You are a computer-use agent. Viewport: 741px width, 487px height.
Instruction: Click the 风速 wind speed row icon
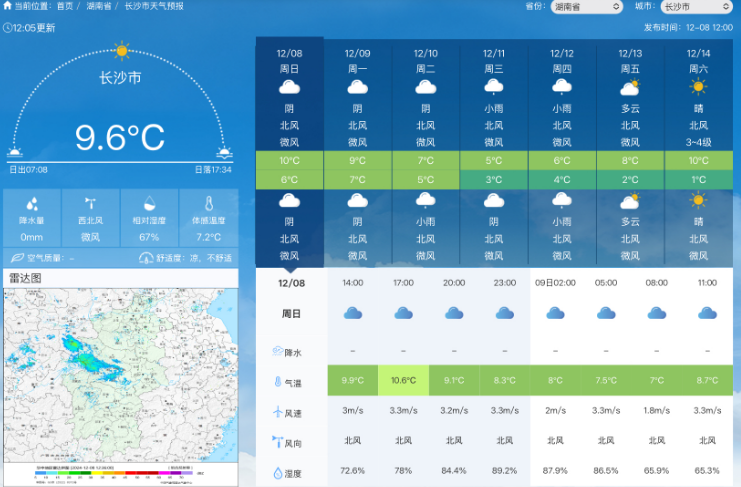(x=277, y=411)
